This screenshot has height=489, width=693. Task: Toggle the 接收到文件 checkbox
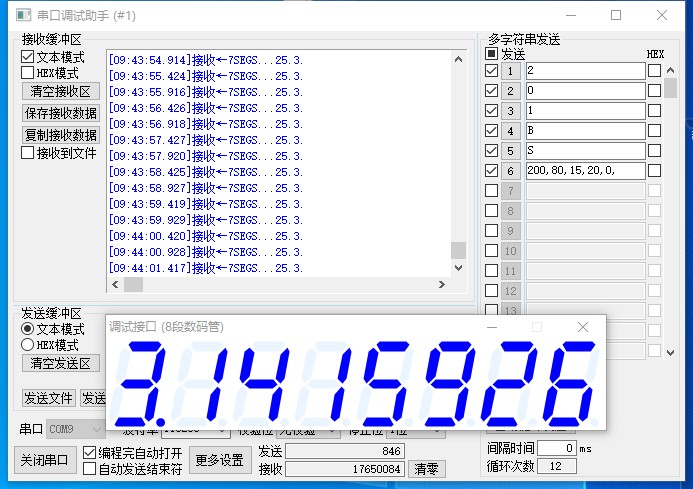[27, 153]
